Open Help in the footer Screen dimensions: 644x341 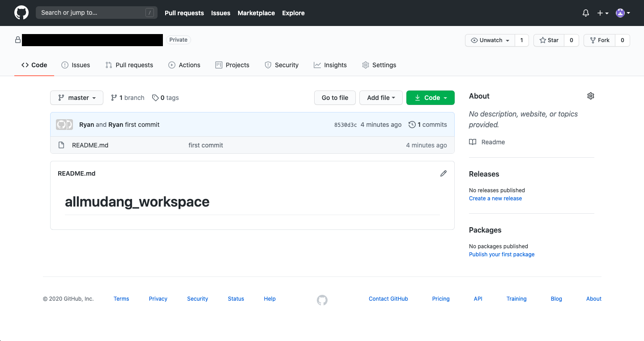point(270,299)
